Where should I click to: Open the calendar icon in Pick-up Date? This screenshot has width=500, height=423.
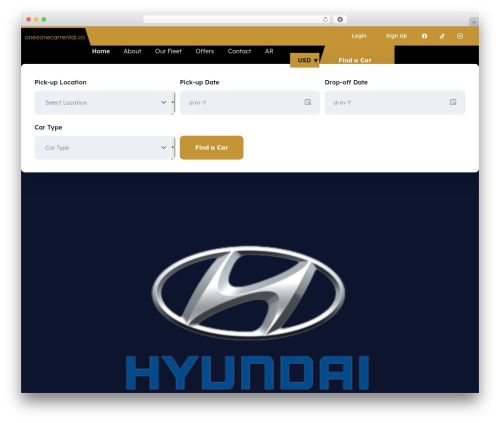pyautogui.click(x=307, y=102)
